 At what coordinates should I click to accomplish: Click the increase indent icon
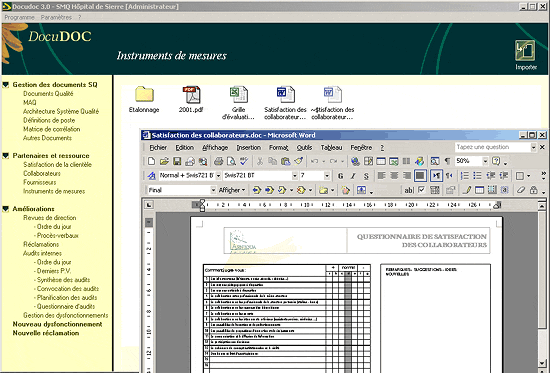(x=503, y=175)
